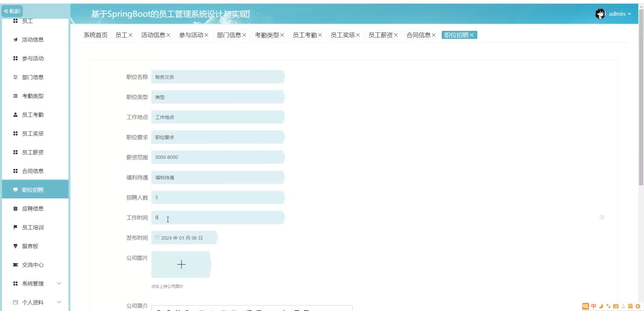
Task: Click the 员工培训 flag icon in sidebar
Action: [15, 227]
